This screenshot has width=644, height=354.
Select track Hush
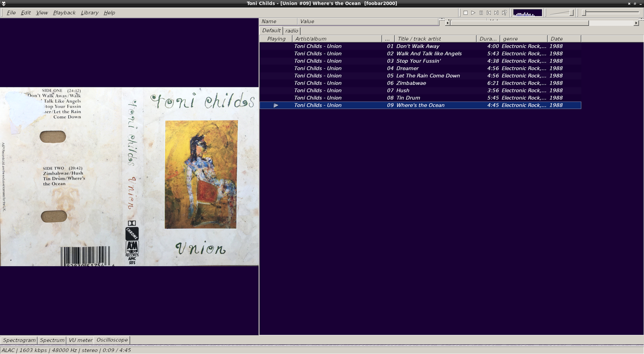click(420, 91)
